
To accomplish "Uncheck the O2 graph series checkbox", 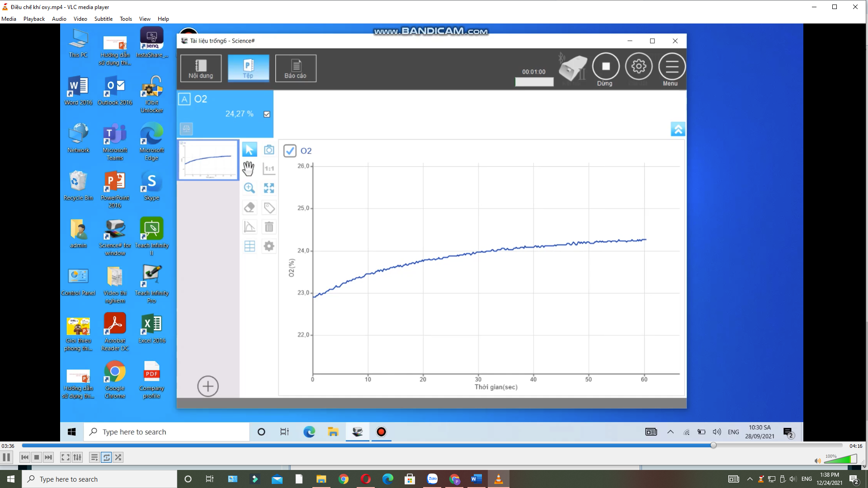I will 290,151.
